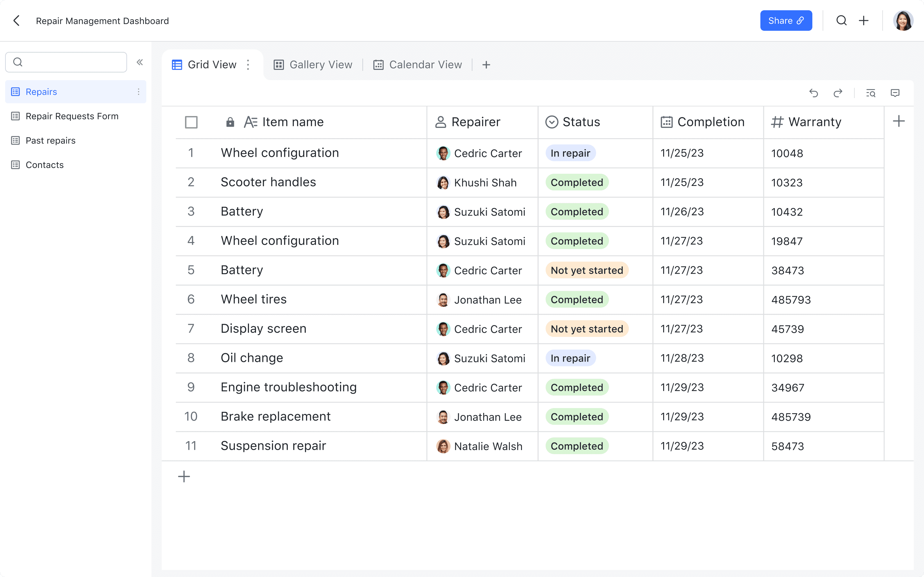Switch to the Gallery View tab
924x577 pixels.
tap(313, 65)
